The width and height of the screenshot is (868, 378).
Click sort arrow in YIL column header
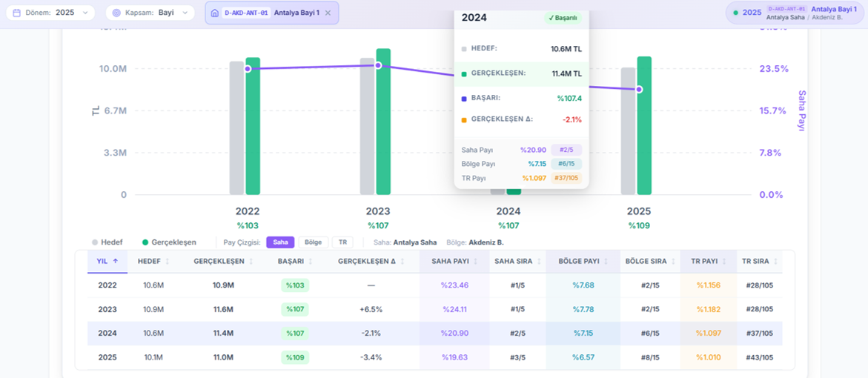[115, 262]
